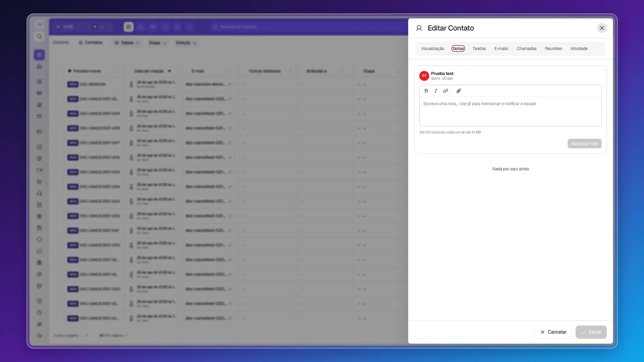Click the Cancelar button
The height and width of the screenshot is (362, 644).
(553, 332)
